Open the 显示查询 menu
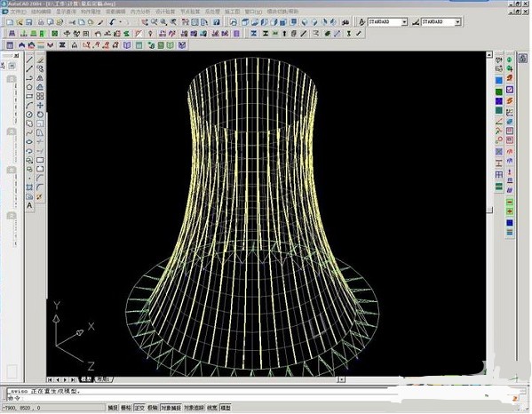 [66, 12]
